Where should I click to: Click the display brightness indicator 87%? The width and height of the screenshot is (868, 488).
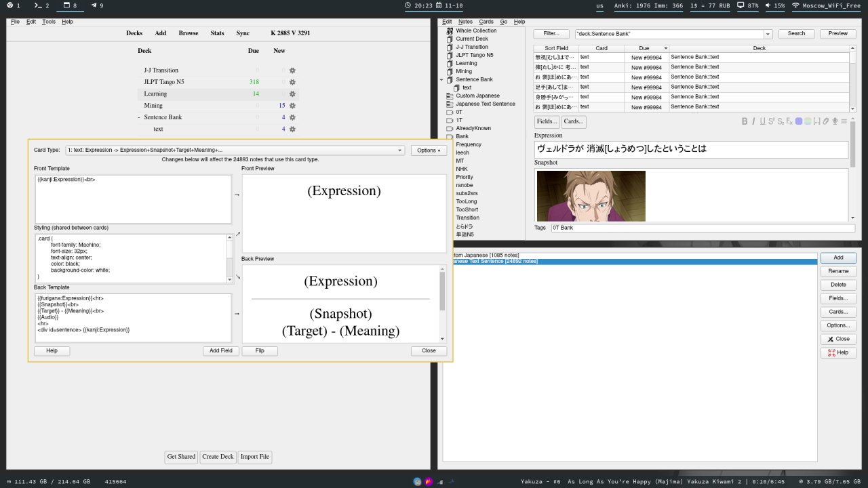click(748, 5)
